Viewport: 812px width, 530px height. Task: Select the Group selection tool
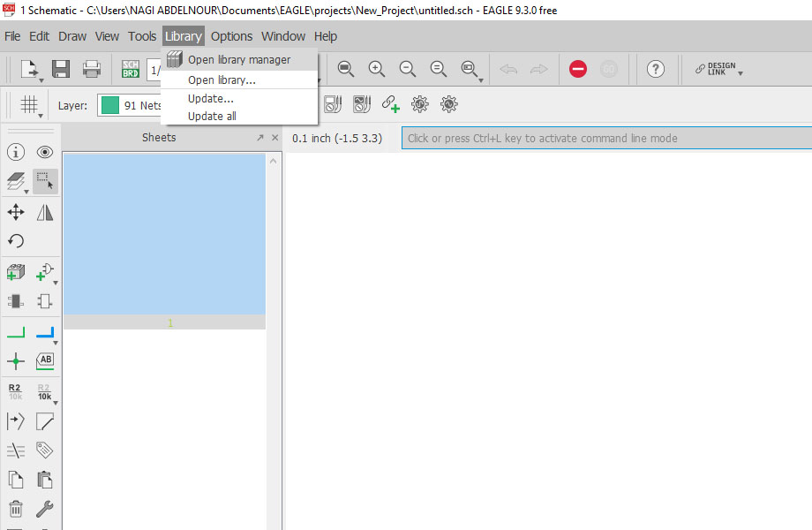coord(45,181)
